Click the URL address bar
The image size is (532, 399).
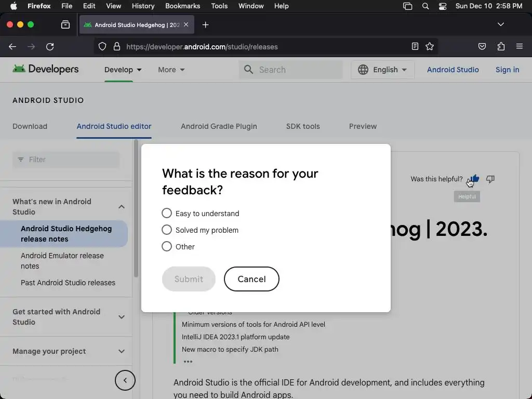(265, 47)
